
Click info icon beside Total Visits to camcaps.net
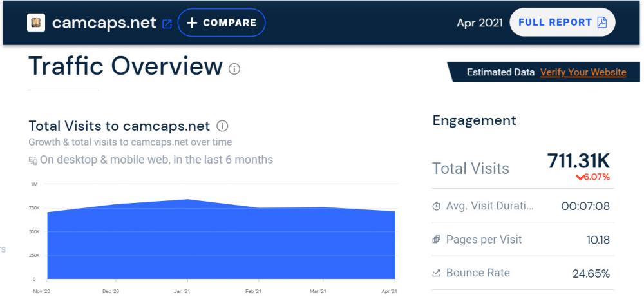tap(222, 126)
